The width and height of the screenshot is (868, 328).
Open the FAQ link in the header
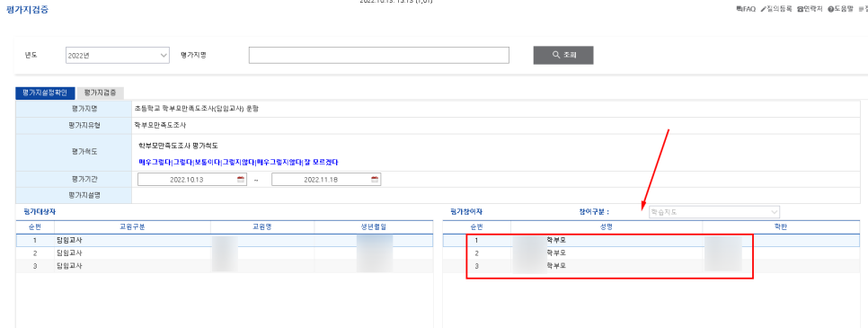click(x=746, y=9)
